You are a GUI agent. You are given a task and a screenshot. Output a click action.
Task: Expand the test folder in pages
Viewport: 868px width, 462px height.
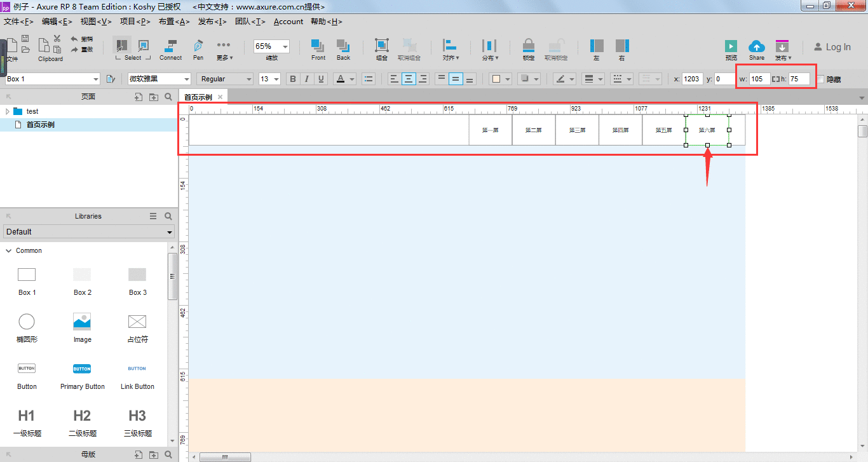[8, 111]
